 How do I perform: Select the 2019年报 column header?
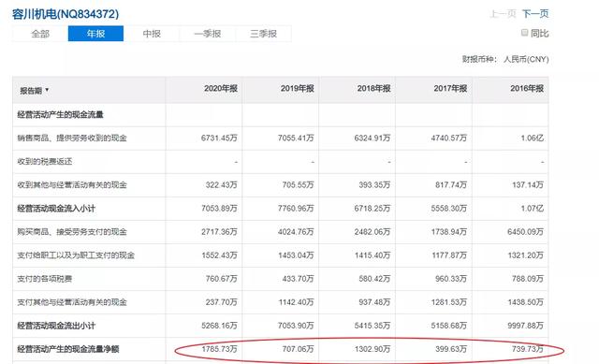298,89
